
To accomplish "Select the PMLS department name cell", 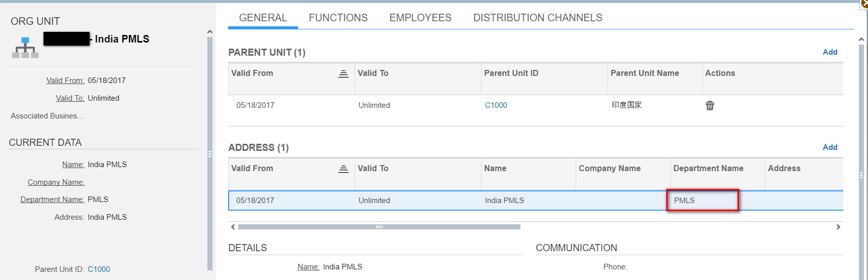I will coord(702,201).
